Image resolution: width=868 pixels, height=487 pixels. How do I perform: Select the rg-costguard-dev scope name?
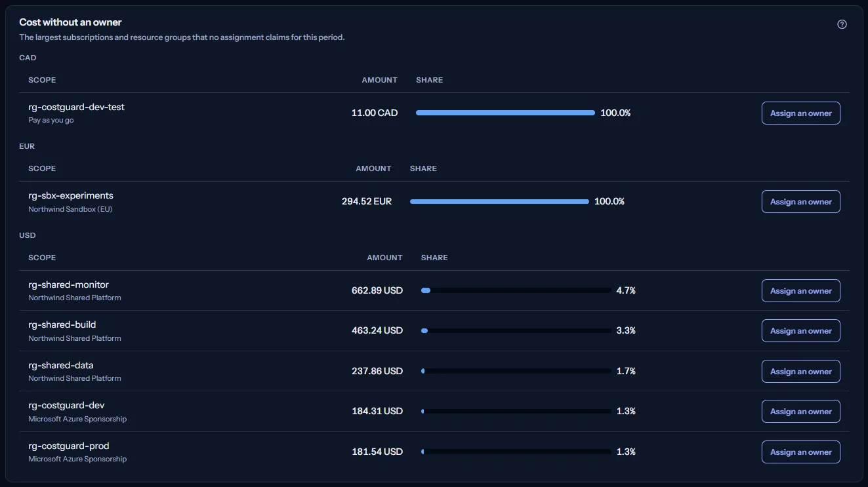(x=66, y=405)
